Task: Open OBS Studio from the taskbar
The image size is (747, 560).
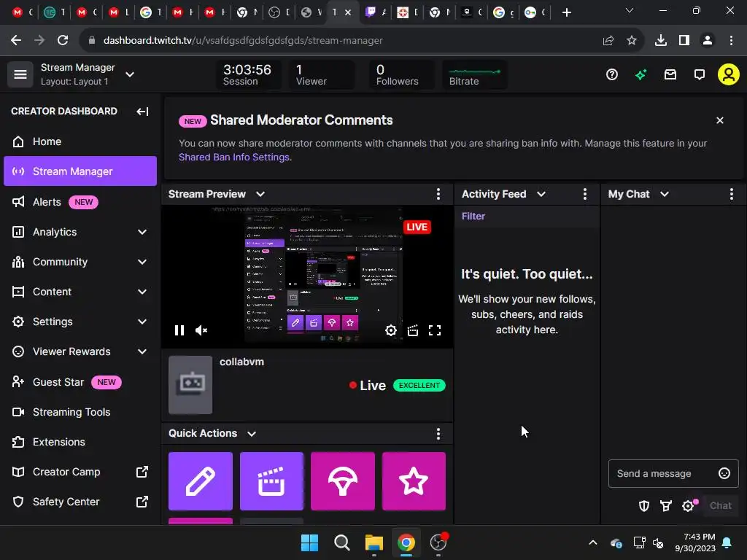Action: [x=438, y=542]
